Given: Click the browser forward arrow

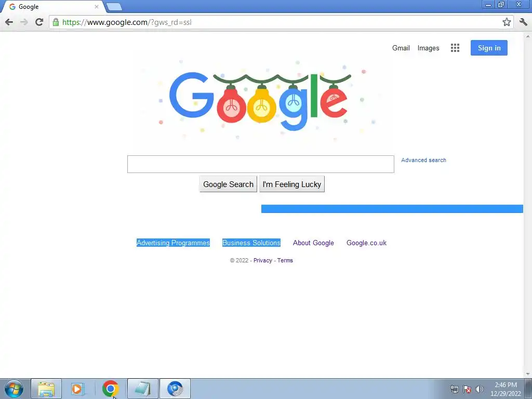Looking at the screenshot, I should (x=24, y=22).
